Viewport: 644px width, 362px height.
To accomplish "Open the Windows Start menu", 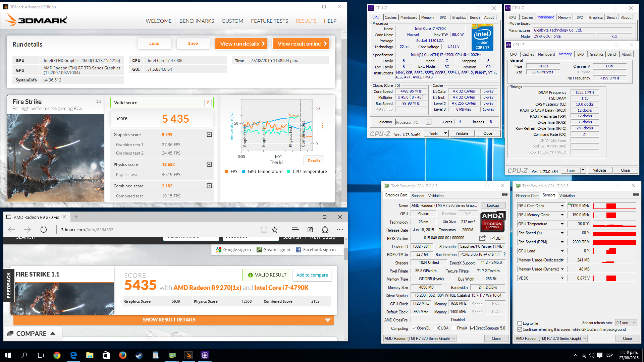I will 8,355.
